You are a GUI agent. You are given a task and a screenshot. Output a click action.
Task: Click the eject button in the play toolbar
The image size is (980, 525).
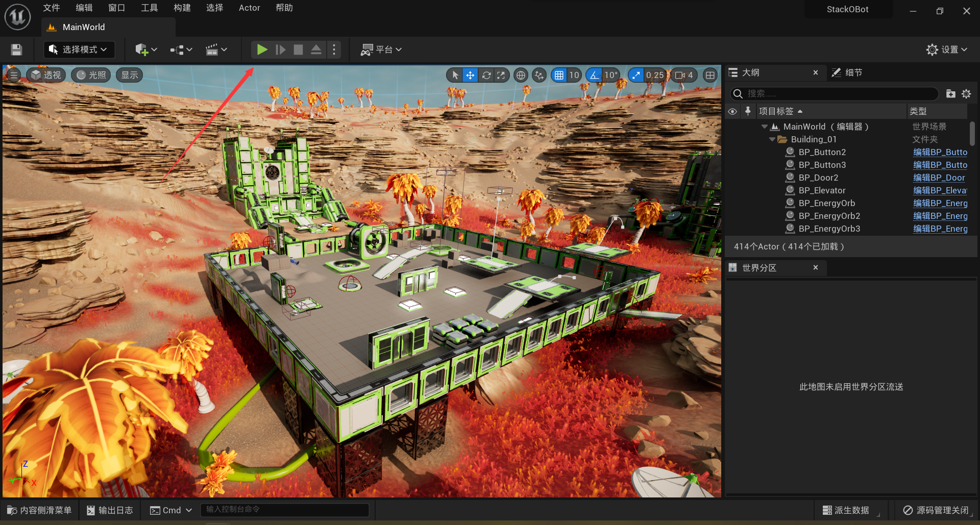pos(316,49)
